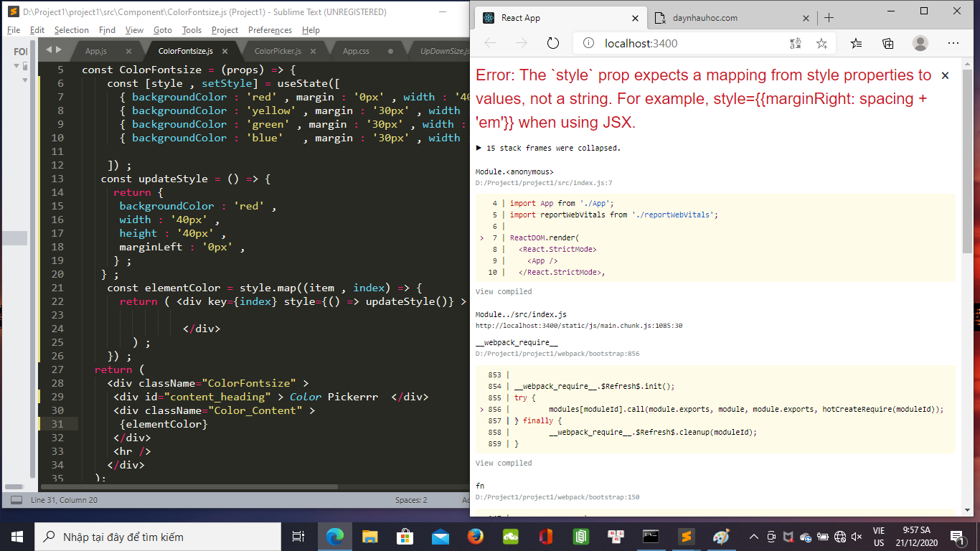Click the translate icon in the address bar
The height and width of the screenshot is (551, 980).
click(x=795, y=44)
